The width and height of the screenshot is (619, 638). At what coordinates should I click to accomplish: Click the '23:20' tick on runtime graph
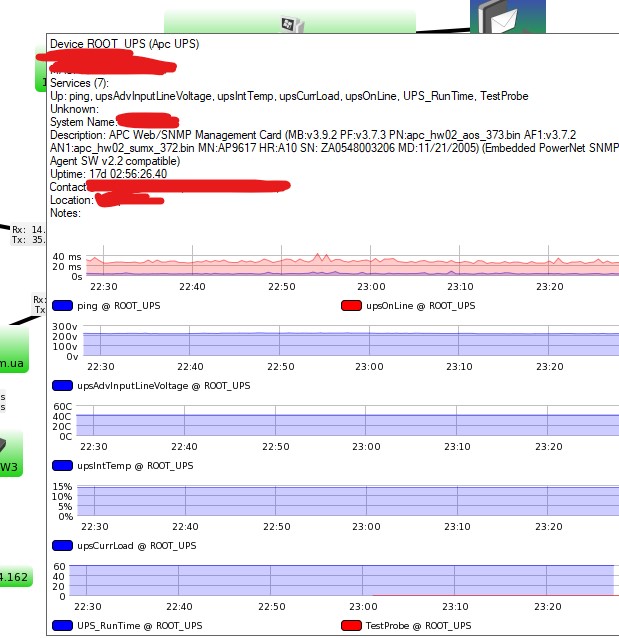pyautogui.click(x=548, y=607)
